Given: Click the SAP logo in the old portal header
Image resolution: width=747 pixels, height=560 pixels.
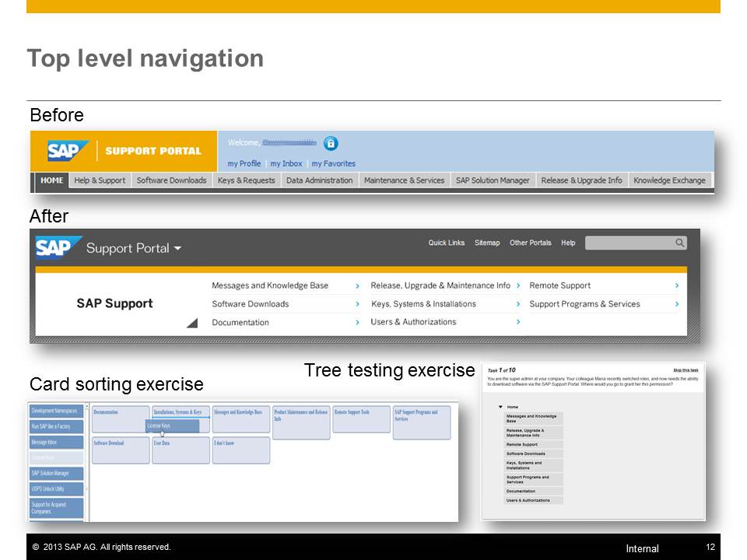Looking at the screenshot, I should pos(68,150).
